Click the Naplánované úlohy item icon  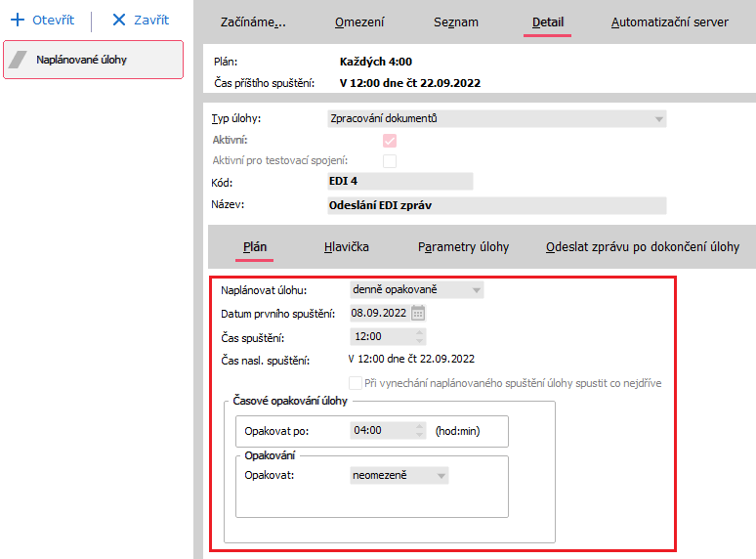click(x=20, y=60)
